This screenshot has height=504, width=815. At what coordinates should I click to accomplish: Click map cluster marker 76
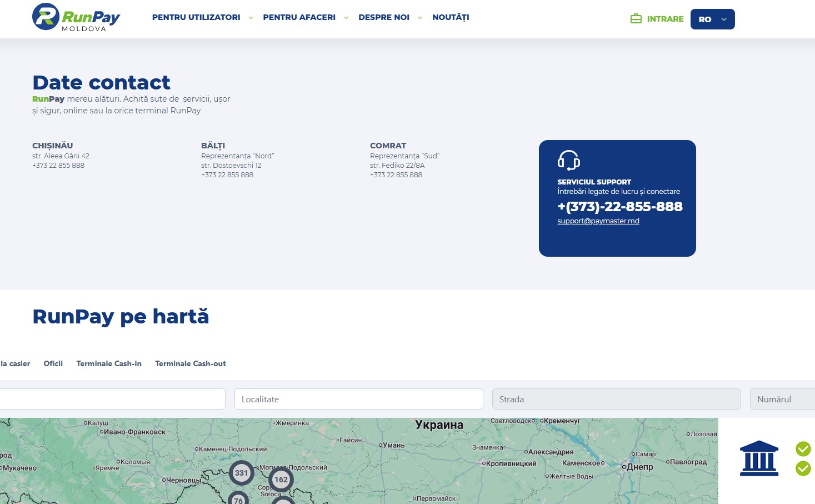point(238,498)
